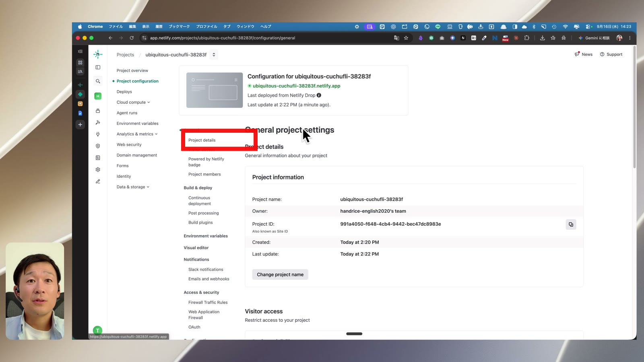Click the green T user avatar
The height and width of the screenshot is (362, 644).
click(97, 331)
